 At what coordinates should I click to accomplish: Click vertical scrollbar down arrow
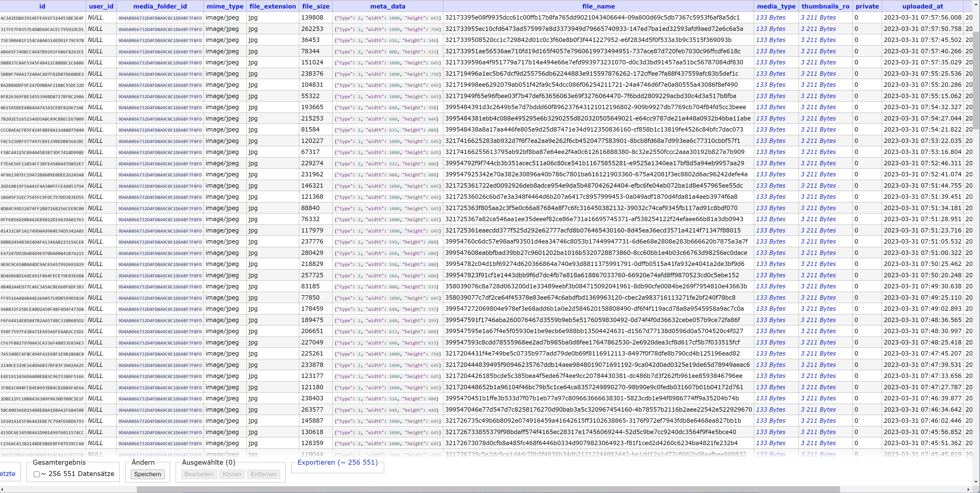(976, 482)
